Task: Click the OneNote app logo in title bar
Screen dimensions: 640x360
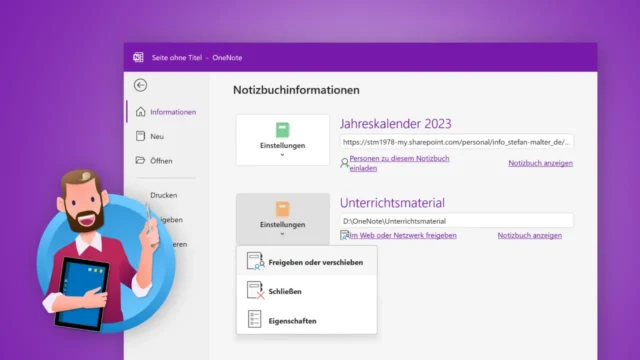Action: point(138,58)
